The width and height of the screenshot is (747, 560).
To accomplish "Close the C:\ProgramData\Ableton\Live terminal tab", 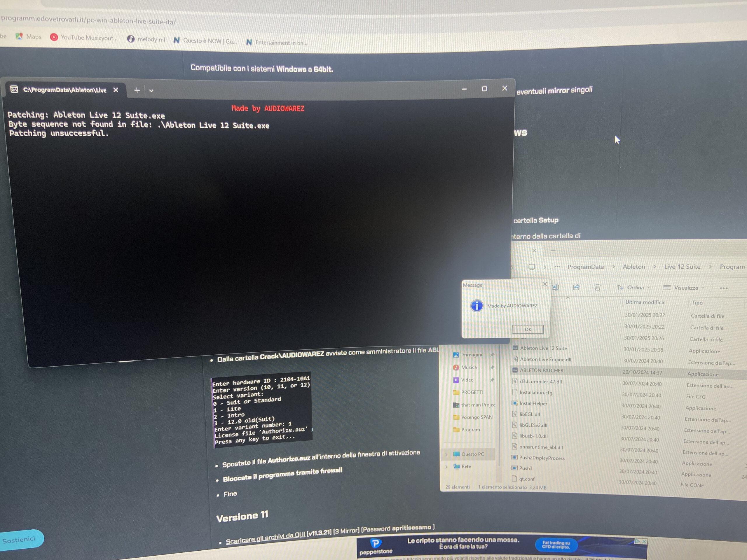I will click(x=116, y=90).
